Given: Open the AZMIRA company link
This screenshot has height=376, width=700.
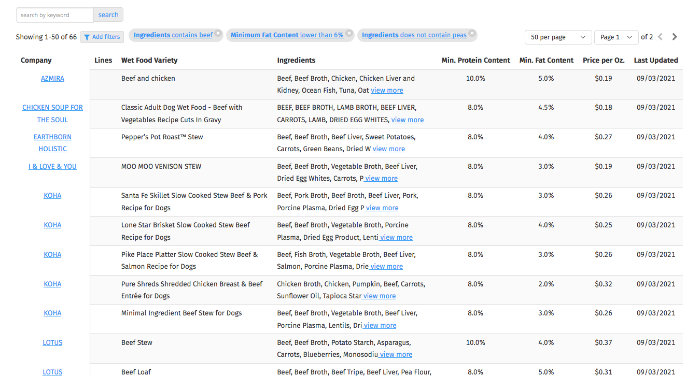Looking at the screenshot, I should click(x=52, y=79).
